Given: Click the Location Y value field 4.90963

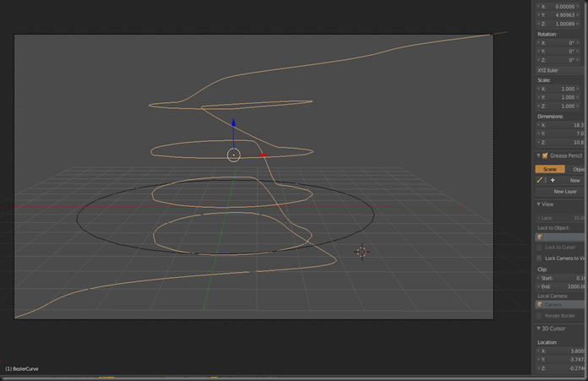Looking at the screenshot, I should coord(558,15).
